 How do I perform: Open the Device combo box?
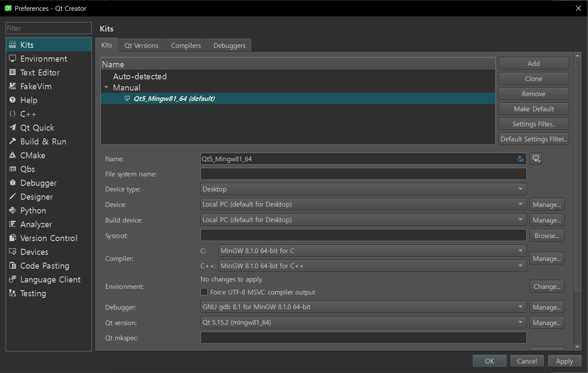coord(363,204)
